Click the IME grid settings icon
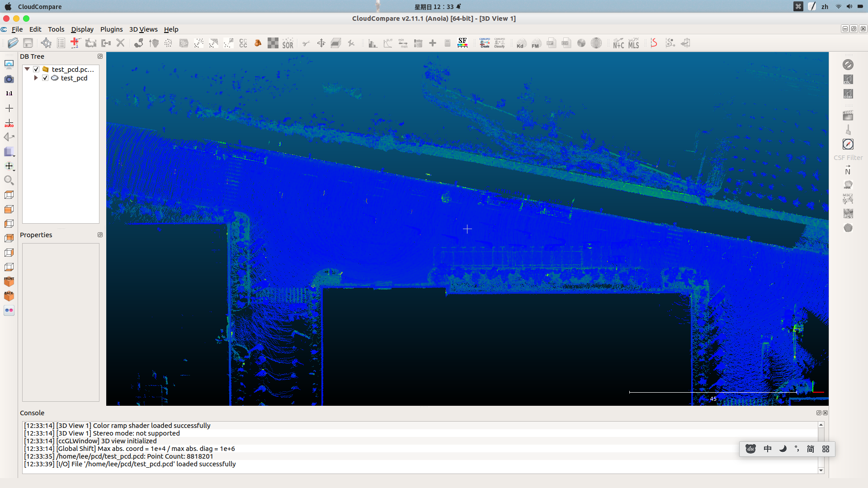The width and height of the screenshot is (868, 488). pos(826,449)
